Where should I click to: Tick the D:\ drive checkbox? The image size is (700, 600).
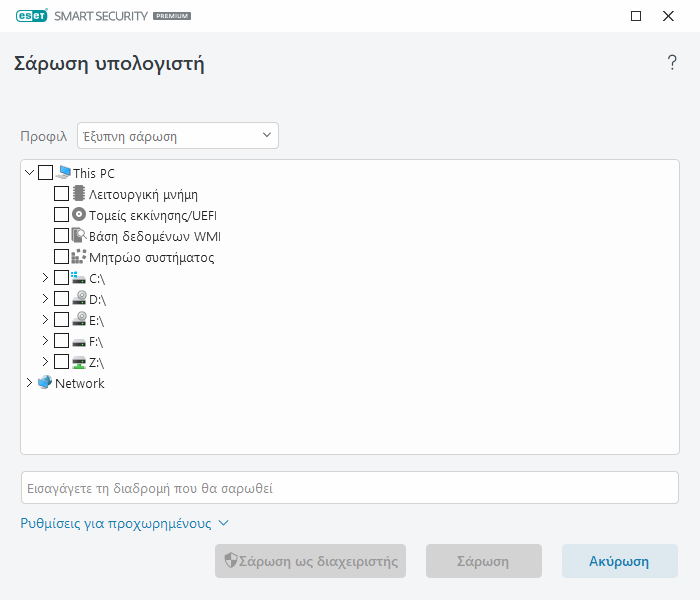[61, 299]
